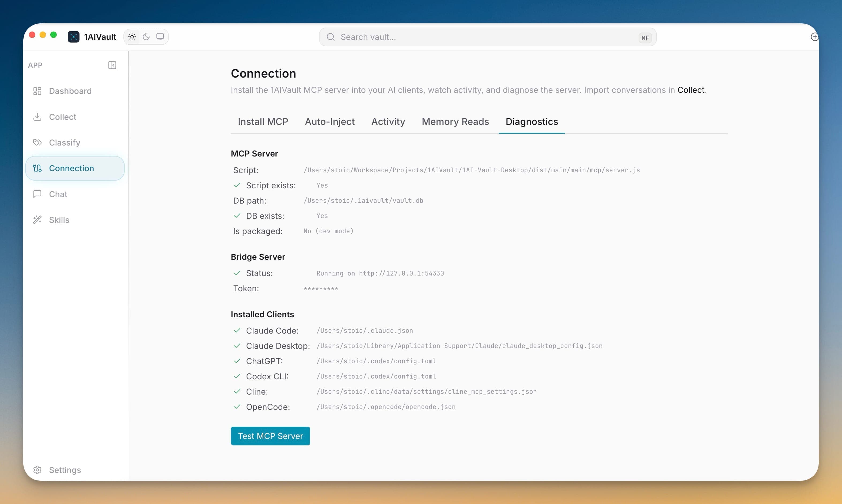Click the APP sidebar label
Screen dimensions: 842x504
click(35, 65)
